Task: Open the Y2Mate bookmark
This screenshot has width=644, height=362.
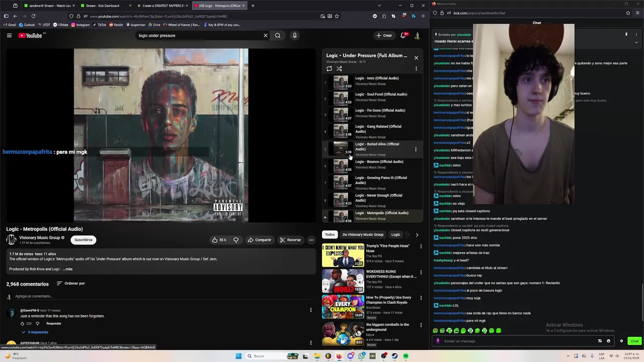Action: click(x=61, y=25)
